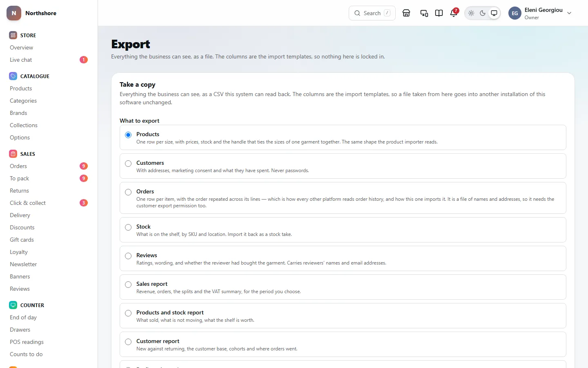This screenshot has width=588, height=368.
Task: Switch to light theme sun icon
Action: pyautogui.click(x=471, y=13)
